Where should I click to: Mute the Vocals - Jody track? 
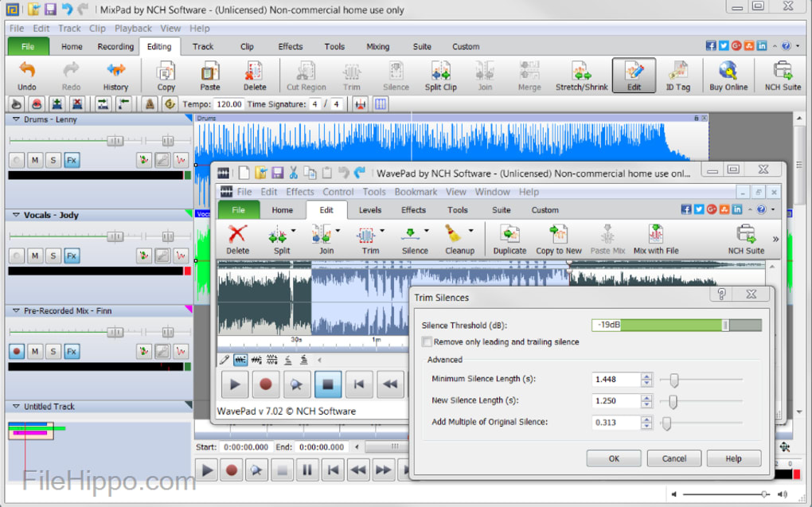coord(34,255)
